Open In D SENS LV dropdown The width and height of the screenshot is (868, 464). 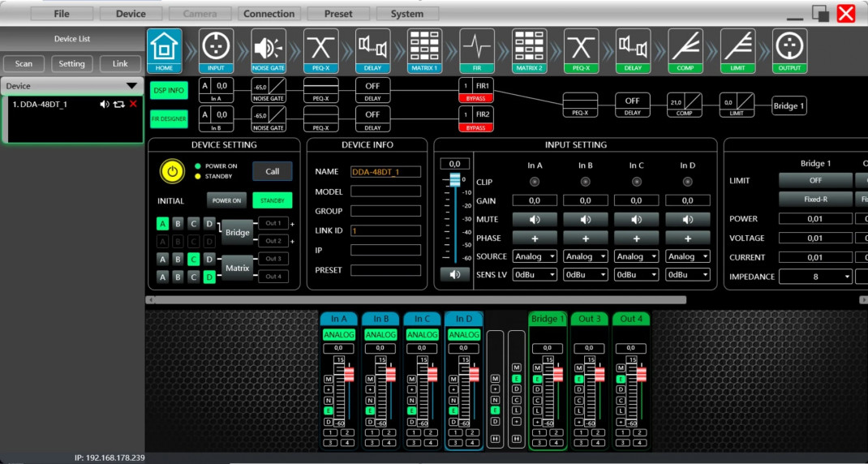687,275
